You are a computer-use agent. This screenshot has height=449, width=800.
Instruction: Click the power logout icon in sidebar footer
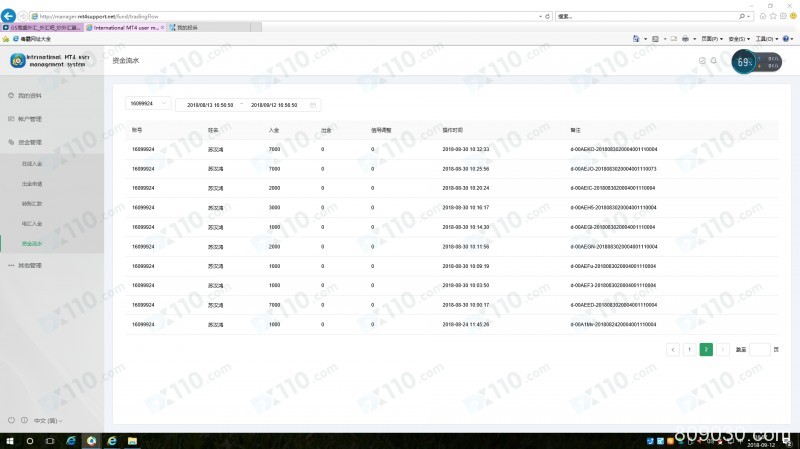(x=11, y=420)
